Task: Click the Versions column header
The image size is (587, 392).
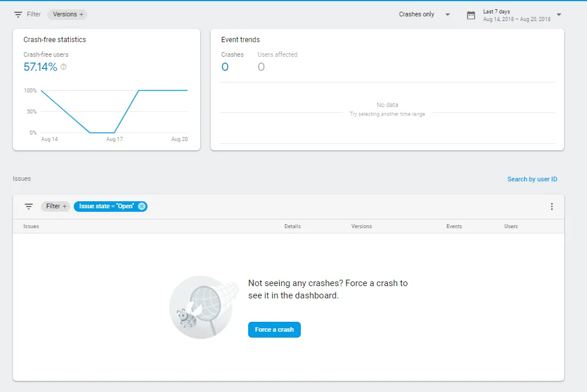Action: [362, 226]
